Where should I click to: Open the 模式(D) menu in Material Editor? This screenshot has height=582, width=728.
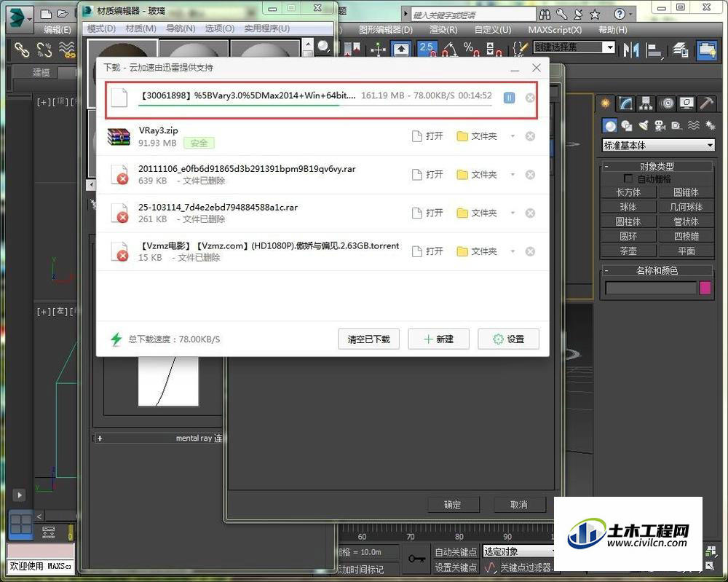101,28
